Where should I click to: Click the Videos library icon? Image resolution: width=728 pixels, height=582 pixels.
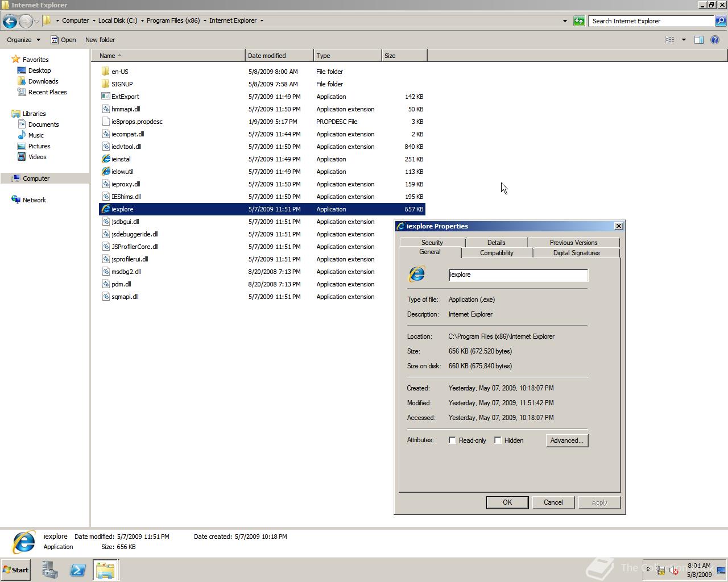point(22,157)
